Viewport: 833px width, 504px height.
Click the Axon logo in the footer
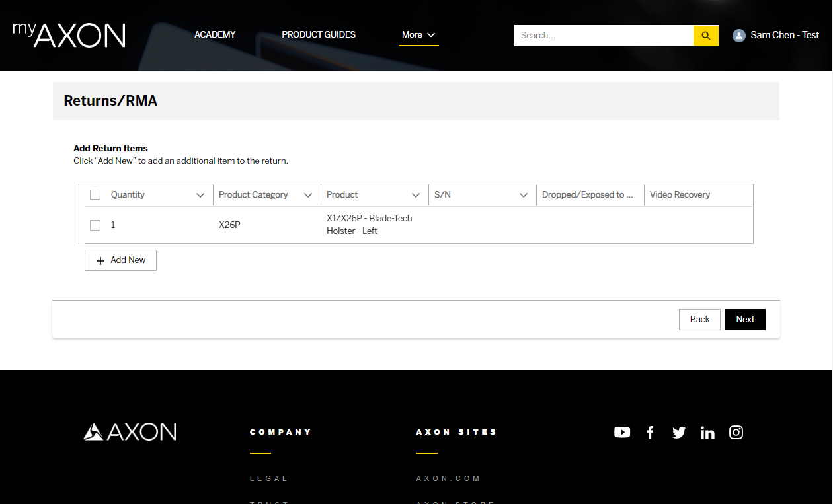pyautogui.click(x=130, y=431)
